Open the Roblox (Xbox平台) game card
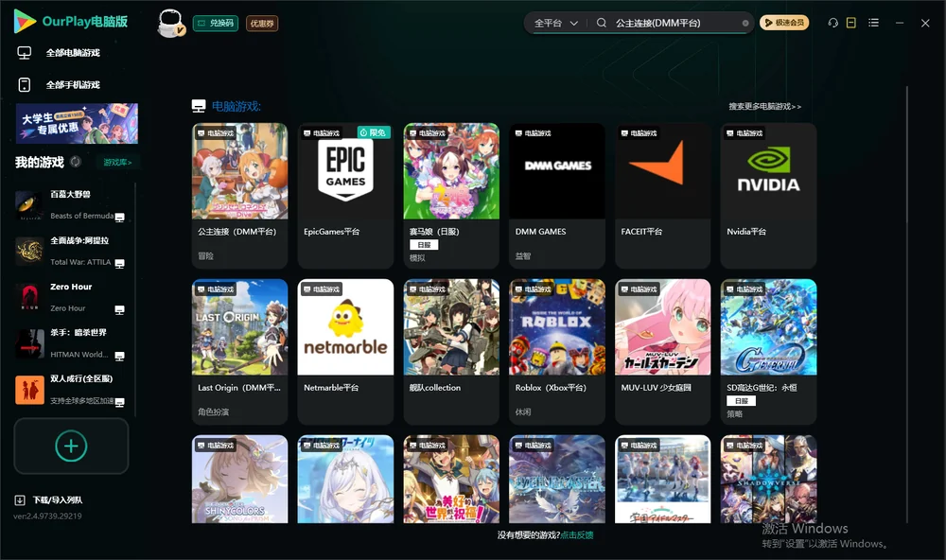The height and width of the screenshot is (560, 946). [557, 352]
